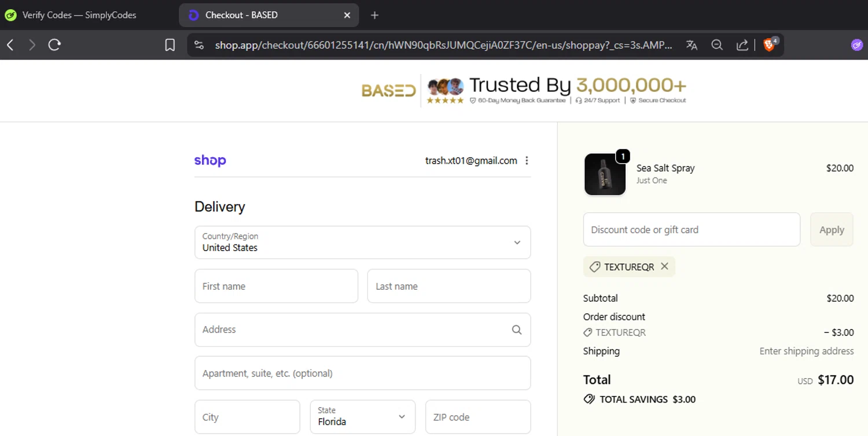Click the zoom out magnifier icon
Image resolution: width=868 pixels, height=436 pixels.
(717, 45)
